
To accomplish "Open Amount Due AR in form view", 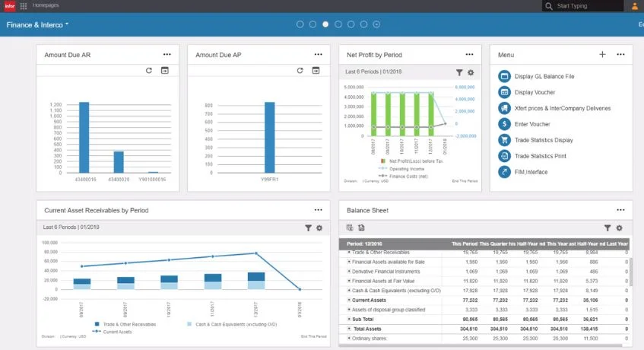I will (165, 70).
